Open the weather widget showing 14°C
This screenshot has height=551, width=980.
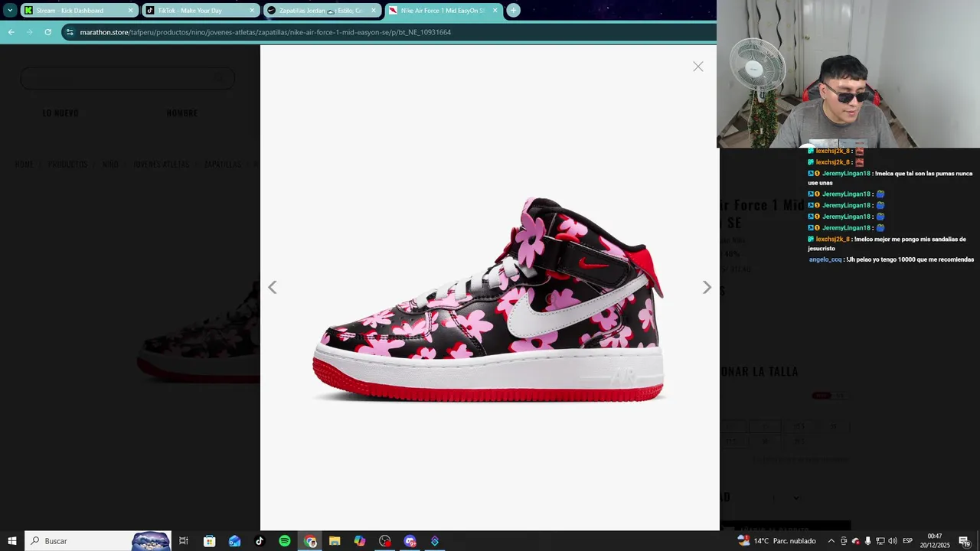(x=777, y=541)
